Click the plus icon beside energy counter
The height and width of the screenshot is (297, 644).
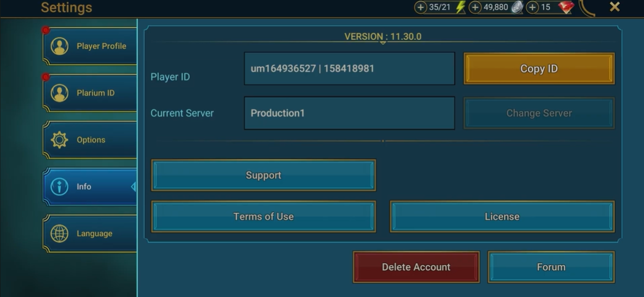(420, 8)
